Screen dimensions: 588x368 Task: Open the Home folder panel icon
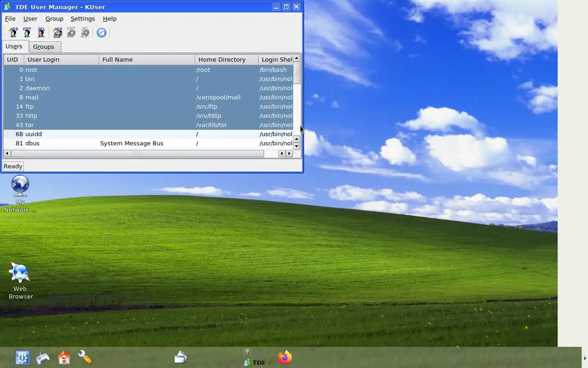[x=64, y=357]
